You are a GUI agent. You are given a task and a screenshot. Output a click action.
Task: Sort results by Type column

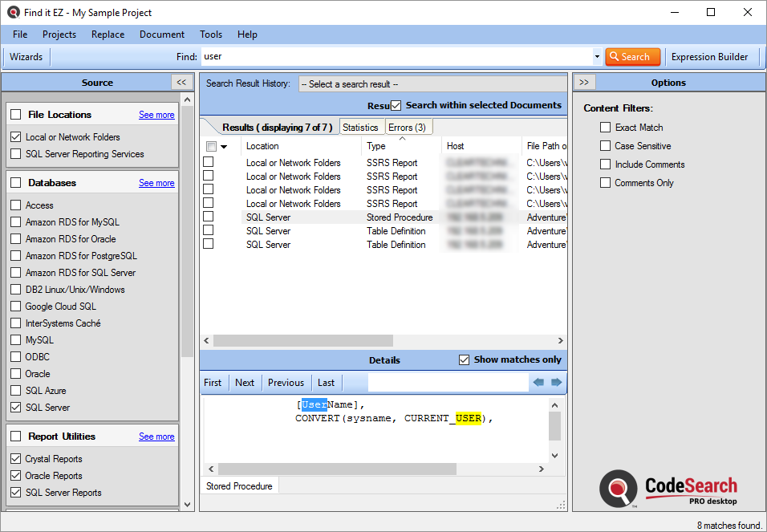[x=401, y=146]
